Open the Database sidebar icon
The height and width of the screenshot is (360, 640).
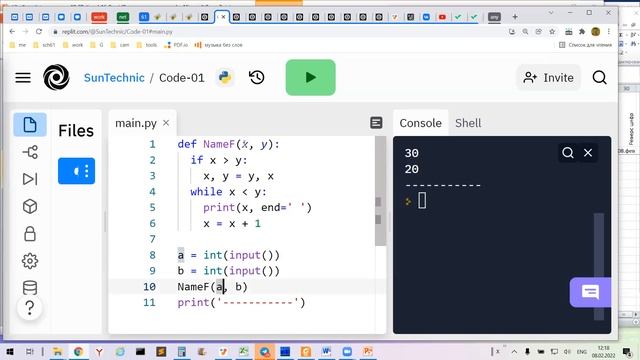(30, 288)
